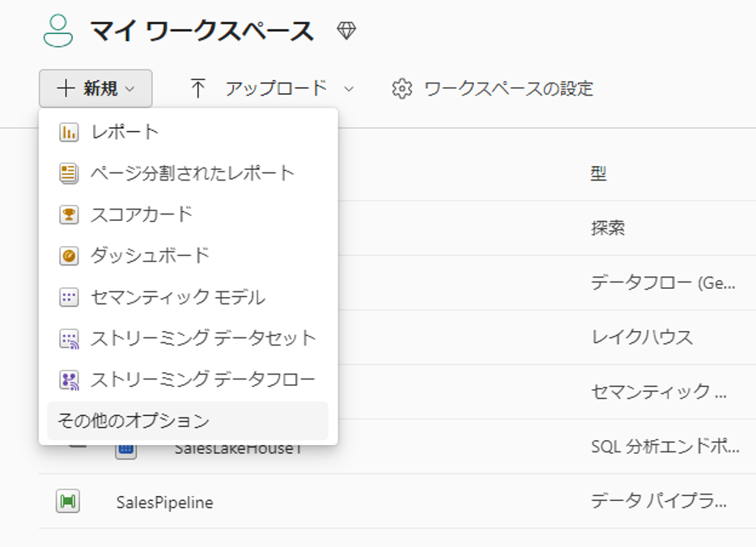The width and height of the screenshot is (756, 547).
Task: Expand the アップロード dropdown chevron
Action: 350,88
